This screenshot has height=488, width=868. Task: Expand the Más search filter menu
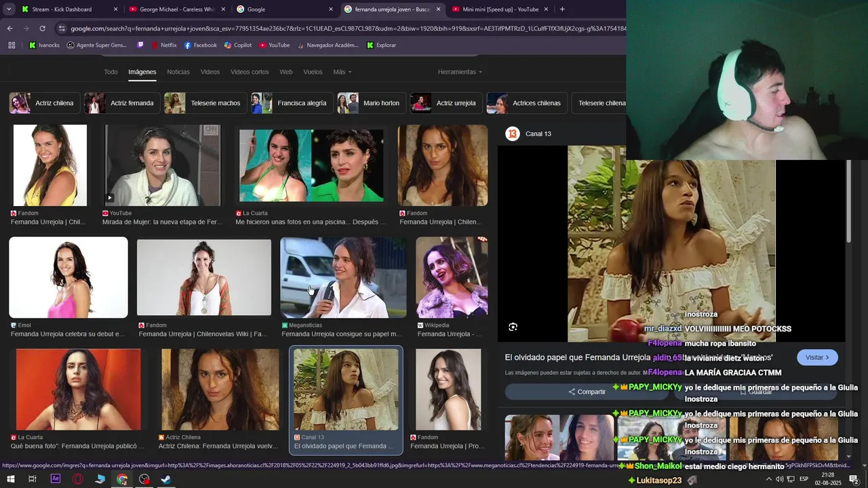point(342,72)
